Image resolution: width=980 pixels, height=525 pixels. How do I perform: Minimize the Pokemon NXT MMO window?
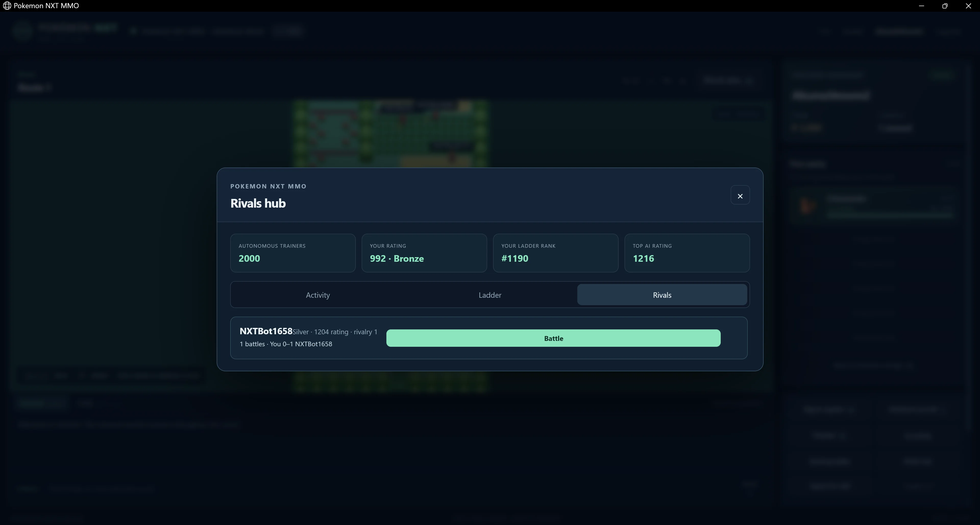(x=921, y=6)
